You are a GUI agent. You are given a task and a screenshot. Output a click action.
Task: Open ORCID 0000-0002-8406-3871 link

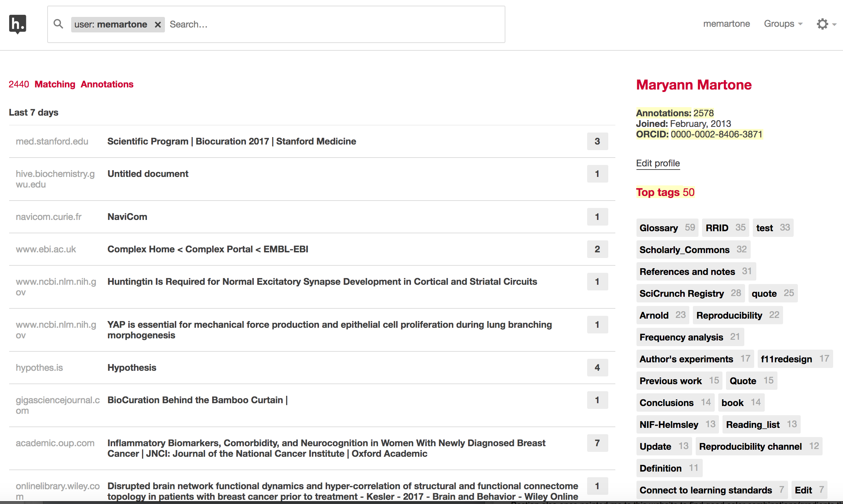[x=716, y=134]
